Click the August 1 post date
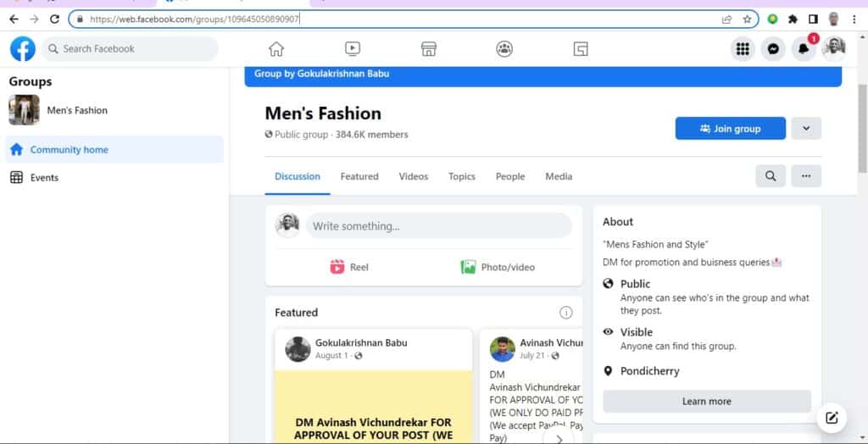Viewport: 868px width, 444px height. point(331,355)
